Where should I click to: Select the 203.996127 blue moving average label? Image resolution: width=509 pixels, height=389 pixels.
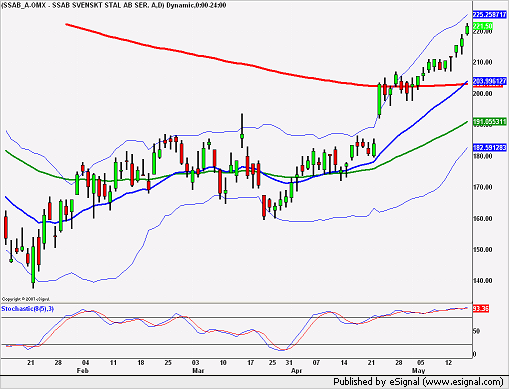(490, 81)
